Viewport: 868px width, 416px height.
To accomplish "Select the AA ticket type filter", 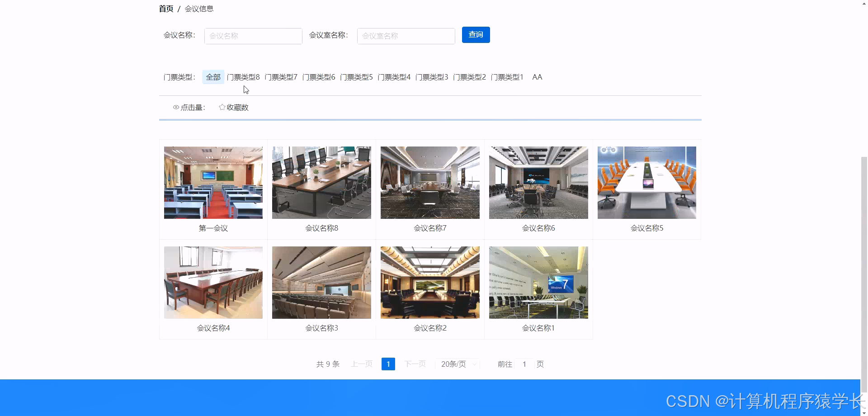I will pos(537,77).
